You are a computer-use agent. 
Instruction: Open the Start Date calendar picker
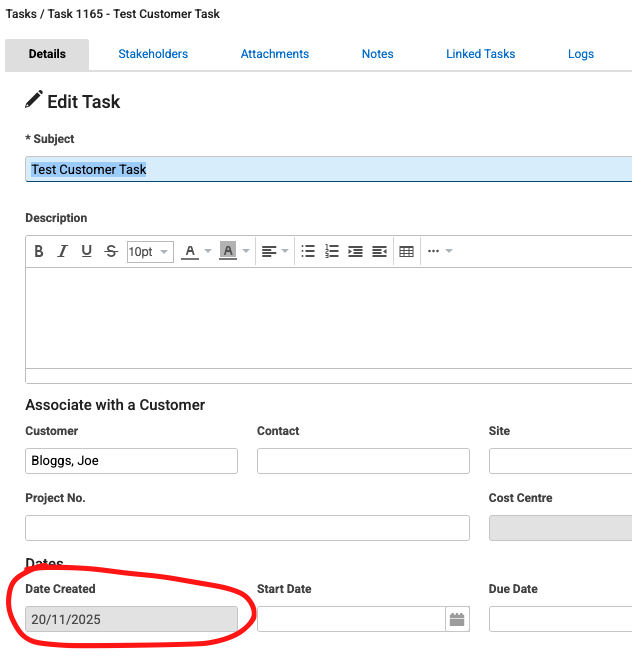coord(457,619)
